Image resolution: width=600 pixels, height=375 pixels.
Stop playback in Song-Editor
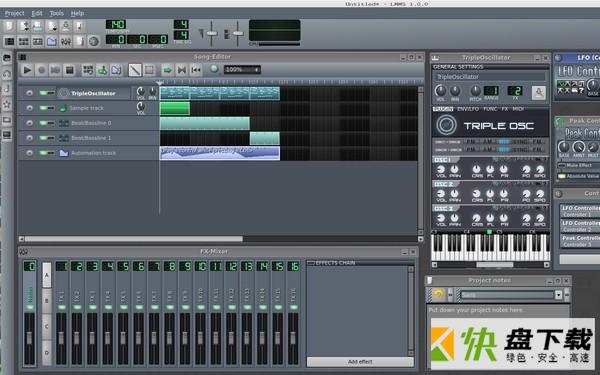click(70, 70)
